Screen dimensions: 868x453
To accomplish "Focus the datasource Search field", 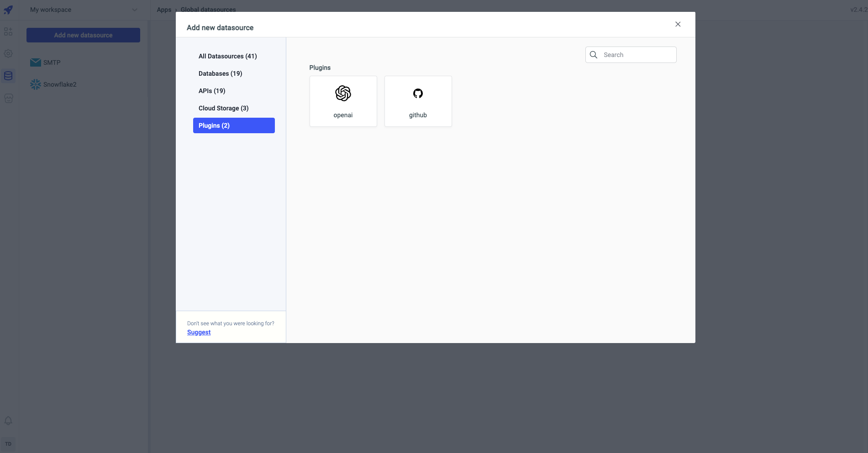I will tap(637, 55).
